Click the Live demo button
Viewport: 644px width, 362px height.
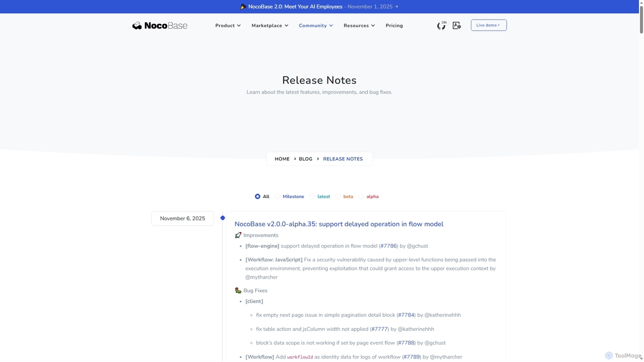(x=489, y=25)
